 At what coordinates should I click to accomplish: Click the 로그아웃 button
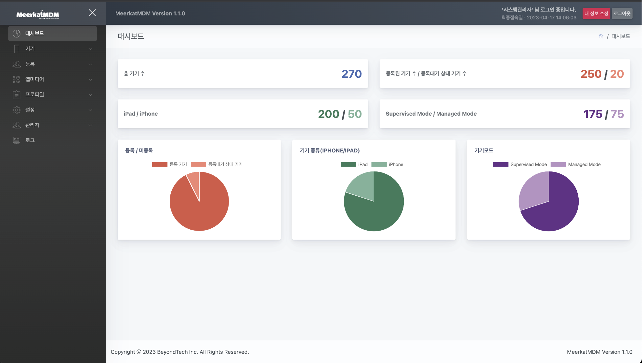coord(622,14)
